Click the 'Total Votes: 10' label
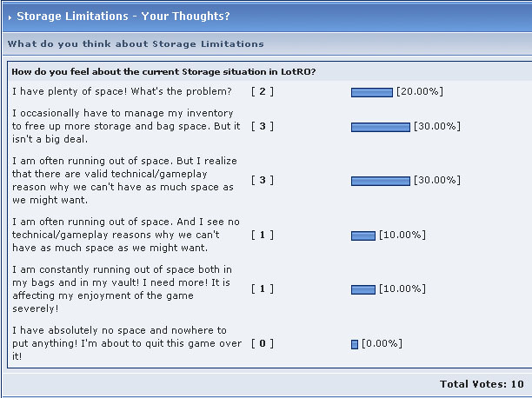Screen dimensions: 532x398 [482, 384]
